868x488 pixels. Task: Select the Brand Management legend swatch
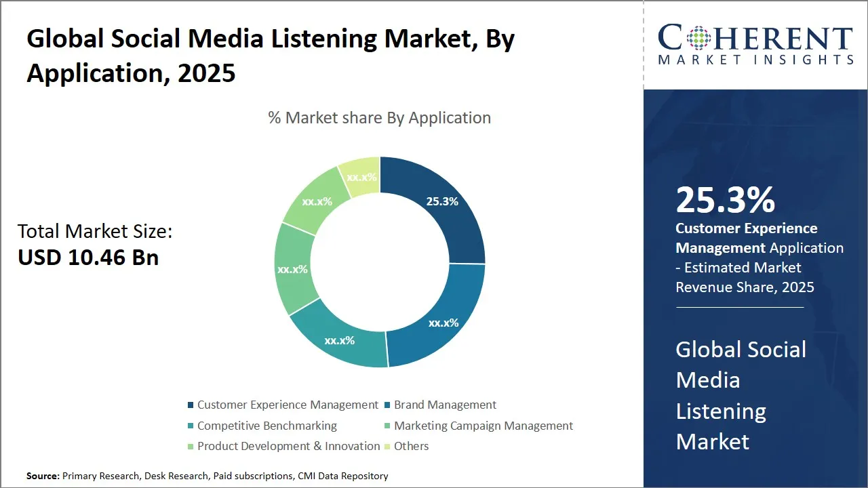(387, 405)
